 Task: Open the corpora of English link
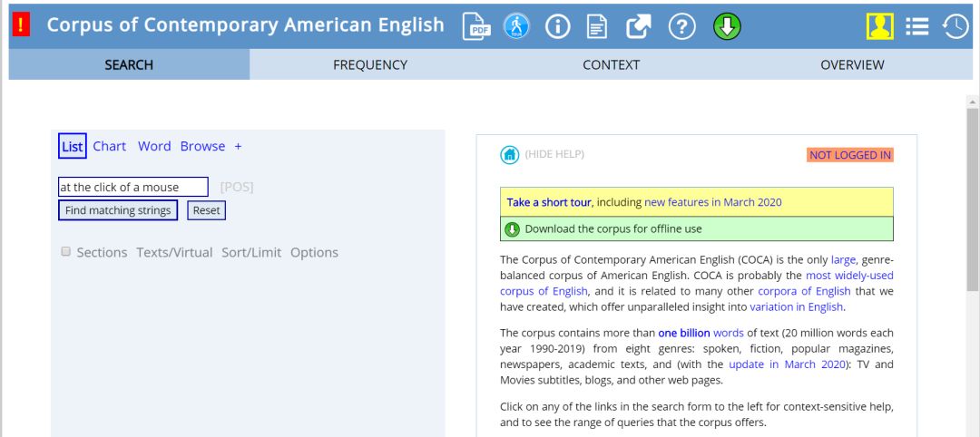pos(804,291)
